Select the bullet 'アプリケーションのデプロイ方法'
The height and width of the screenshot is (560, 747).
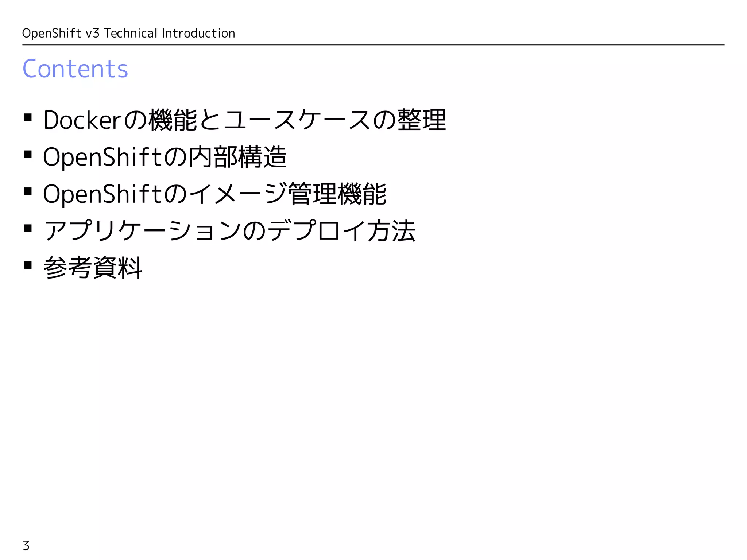tap(229, 231)
